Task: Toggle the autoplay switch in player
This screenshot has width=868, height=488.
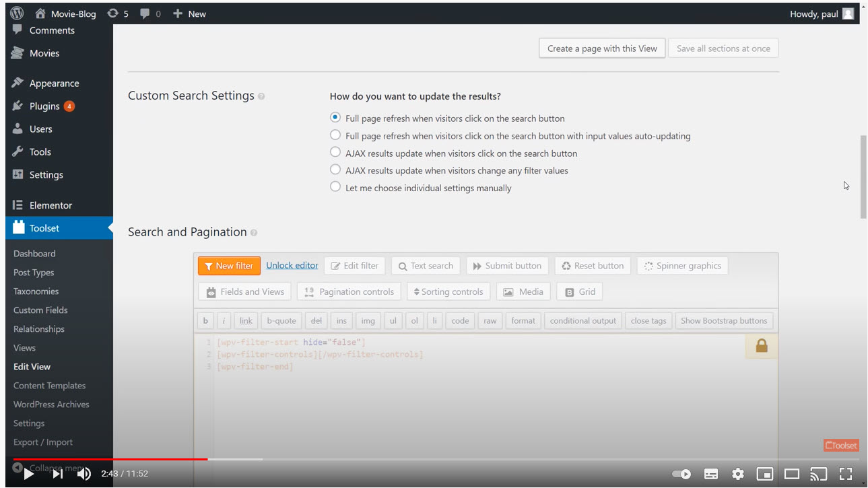Action: coord(681,474)
